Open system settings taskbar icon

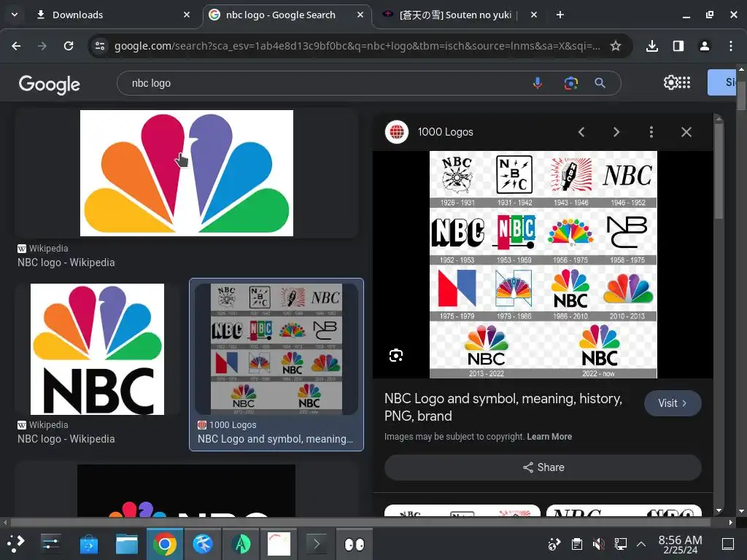click(x=50, y=544)
